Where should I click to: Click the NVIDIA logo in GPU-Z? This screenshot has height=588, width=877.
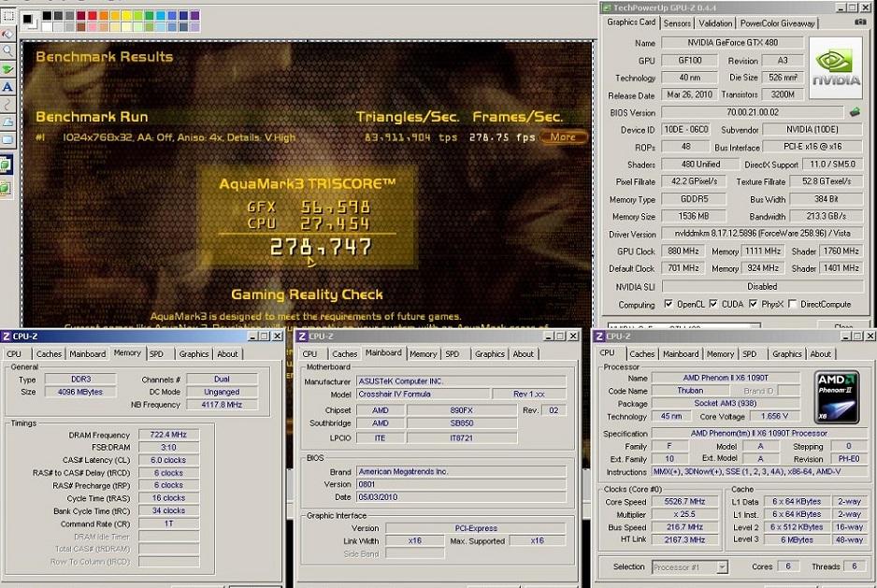point(836,67)
